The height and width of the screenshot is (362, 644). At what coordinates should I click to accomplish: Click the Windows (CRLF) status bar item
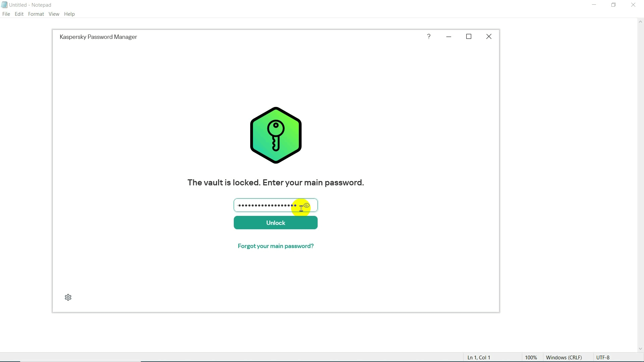(x=564, y=357)
